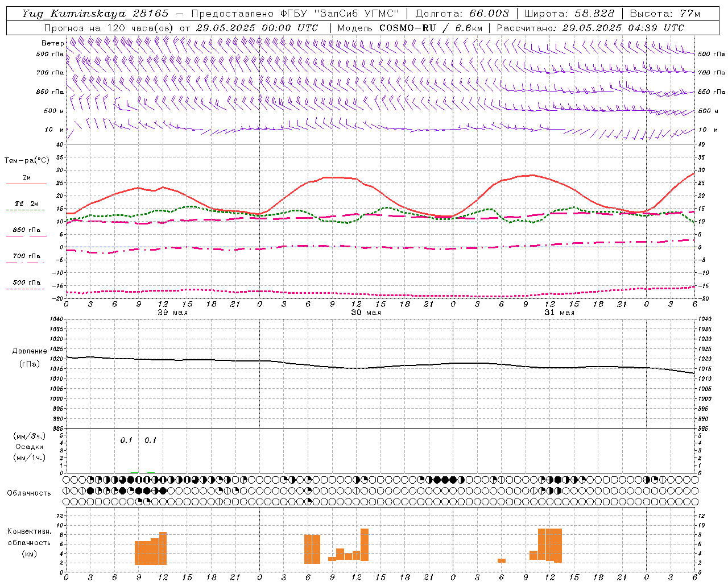Click the dashed line sample under Td 2м
This screenshot has height=582, width=728.
[x=26, y=210]
